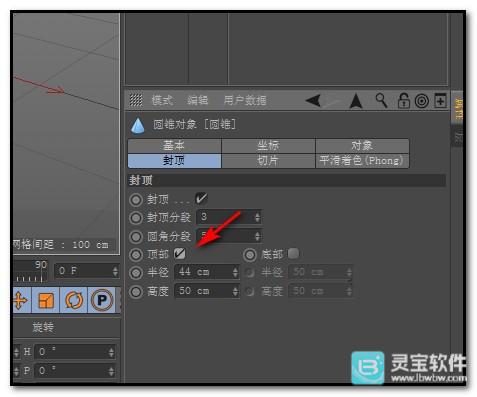The width and height of the screenshot is (477, 397).
Task: Open the search magnifier in attributes
Action: coord(381,100)
